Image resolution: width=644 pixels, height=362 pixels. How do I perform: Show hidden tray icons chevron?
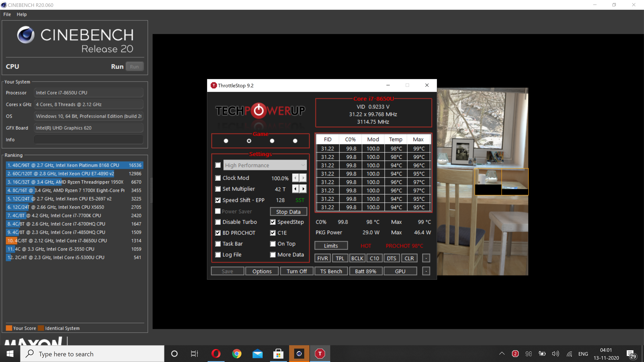coord(502,353)
